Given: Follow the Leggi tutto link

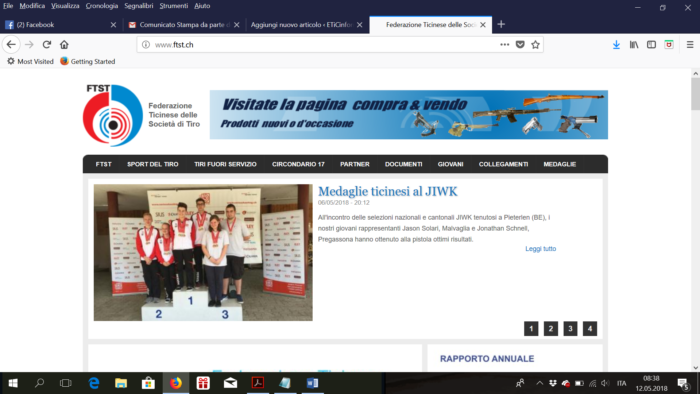Looking at the screenshot, I should coord(540,249).
